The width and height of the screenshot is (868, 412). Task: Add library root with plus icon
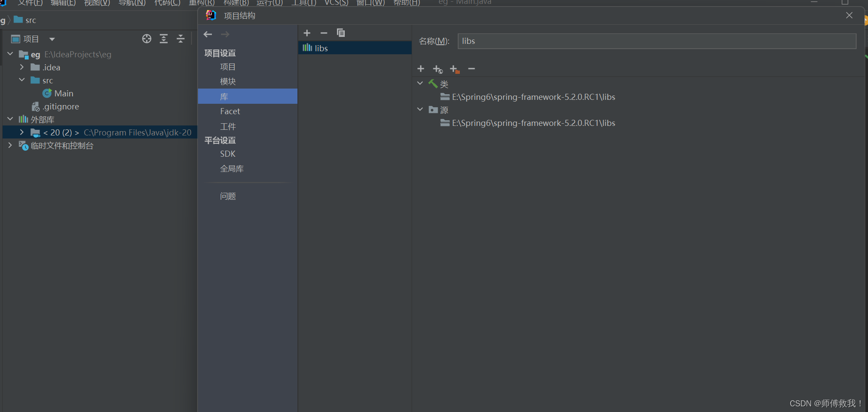tap(421, 69)
